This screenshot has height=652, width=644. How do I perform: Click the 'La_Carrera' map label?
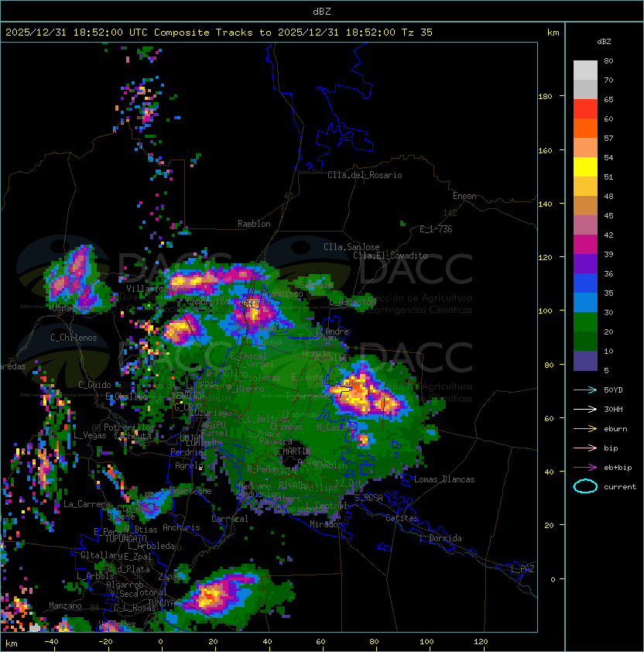[87, 504]
